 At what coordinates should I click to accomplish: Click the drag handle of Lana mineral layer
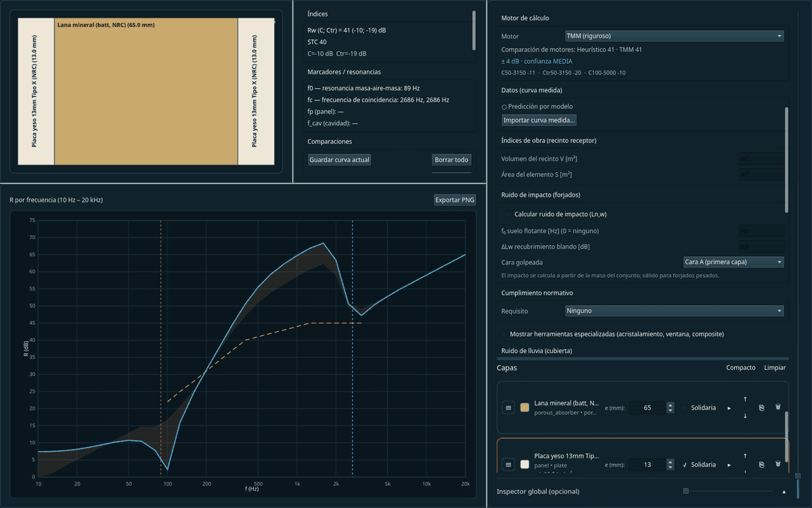pos(509,408)
